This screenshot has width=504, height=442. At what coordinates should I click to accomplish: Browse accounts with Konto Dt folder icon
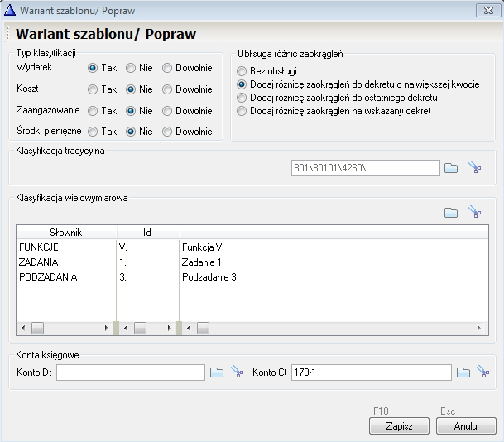217,372
